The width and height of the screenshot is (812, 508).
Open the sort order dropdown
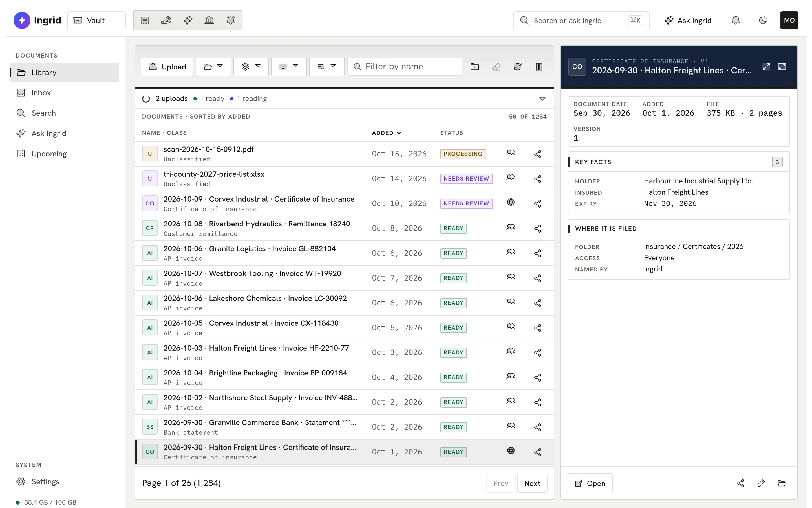326,67
